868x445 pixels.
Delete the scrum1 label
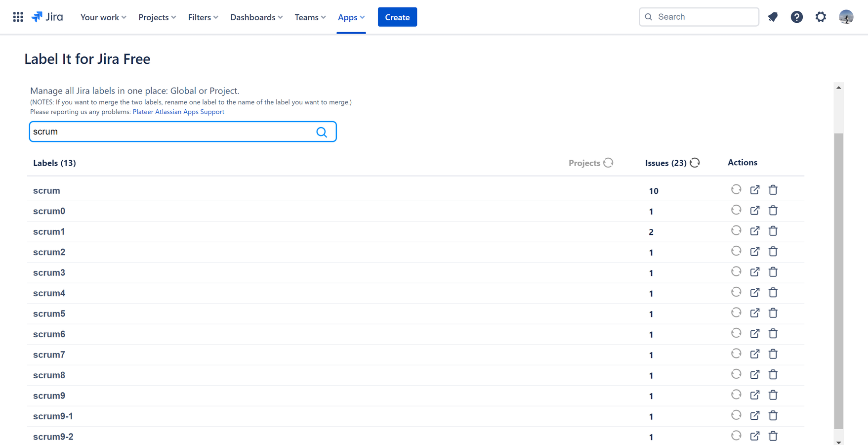773,231
